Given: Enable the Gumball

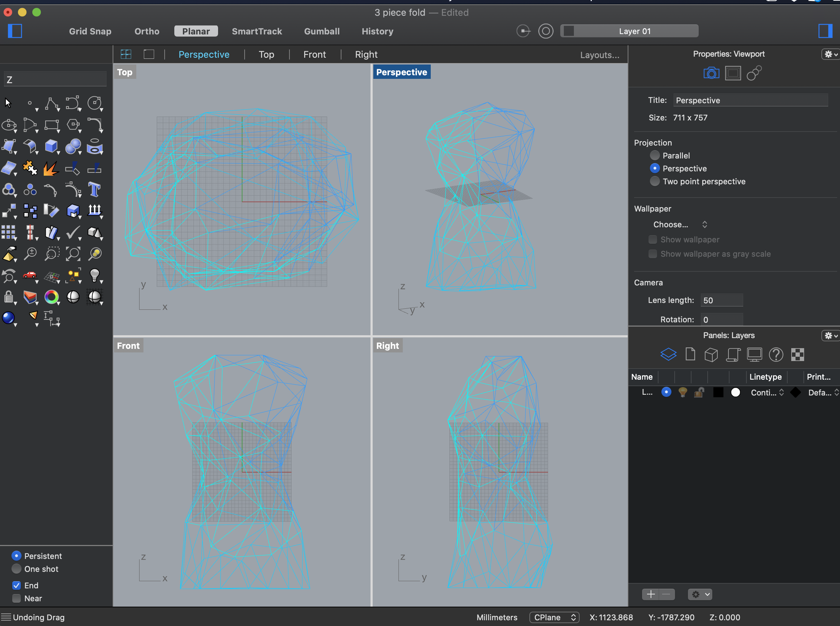Looking at the screenshot, I should tap(322, 32).
